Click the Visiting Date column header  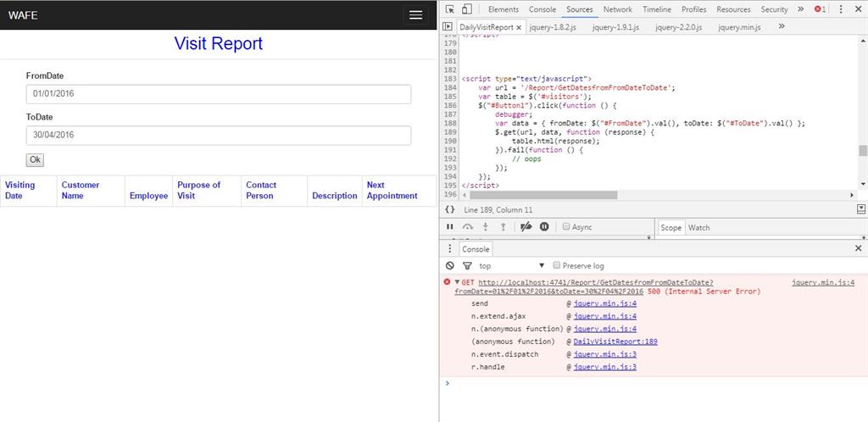(28, 191)
